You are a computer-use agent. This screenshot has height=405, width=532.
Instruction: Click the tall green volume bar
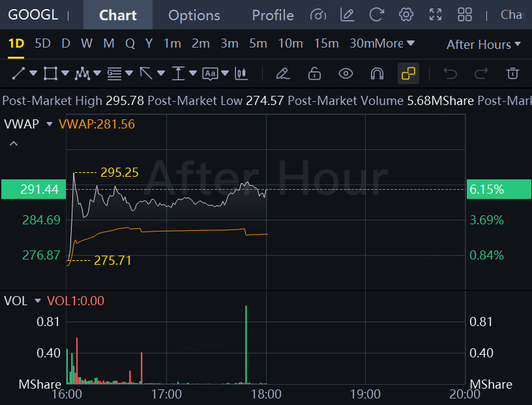[246, 344]
